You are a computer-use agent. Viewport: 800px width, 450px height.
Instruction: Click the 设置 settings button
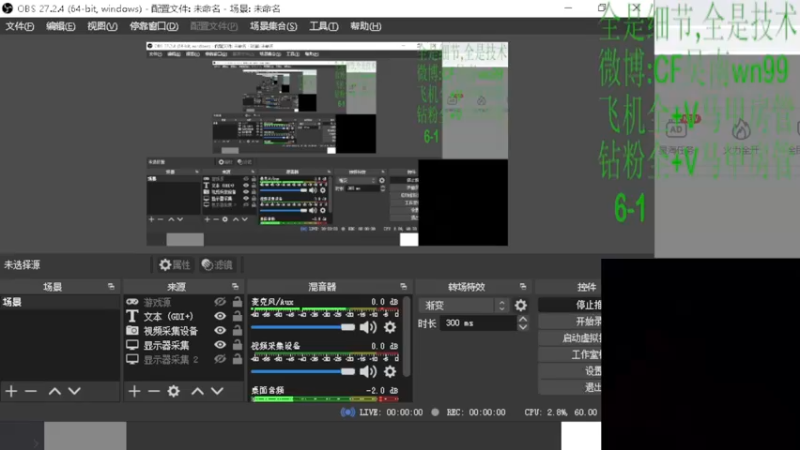pyautogui.click(x=569, y=370)
